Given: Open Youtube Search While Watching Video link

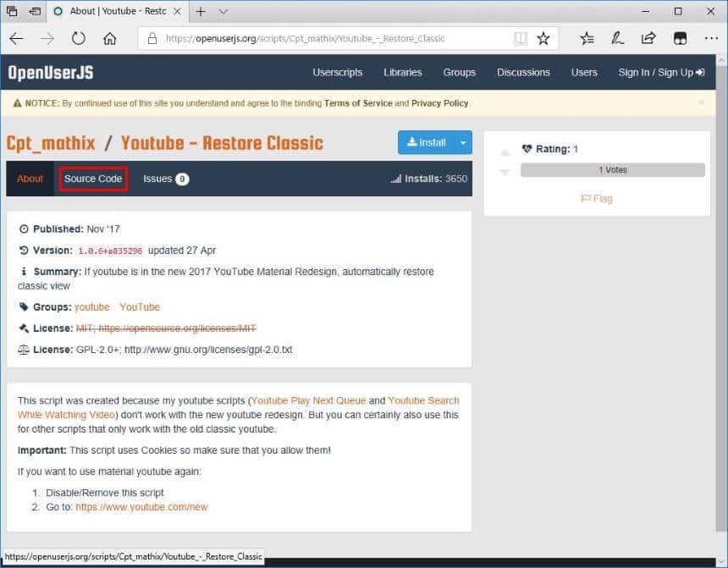Looking at the screenshot, I should point(238,407).
